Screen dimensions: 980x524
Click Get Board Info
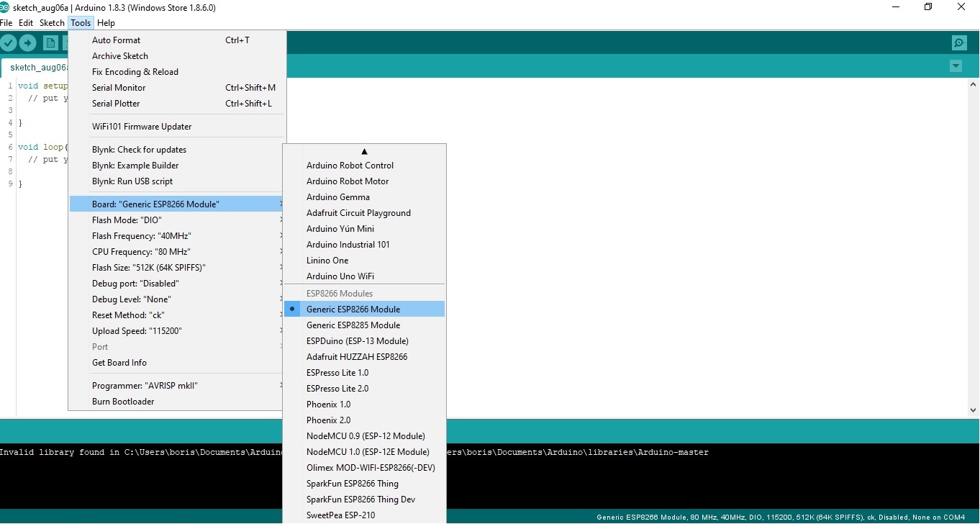pyautogui.click(x=177, y=363)
